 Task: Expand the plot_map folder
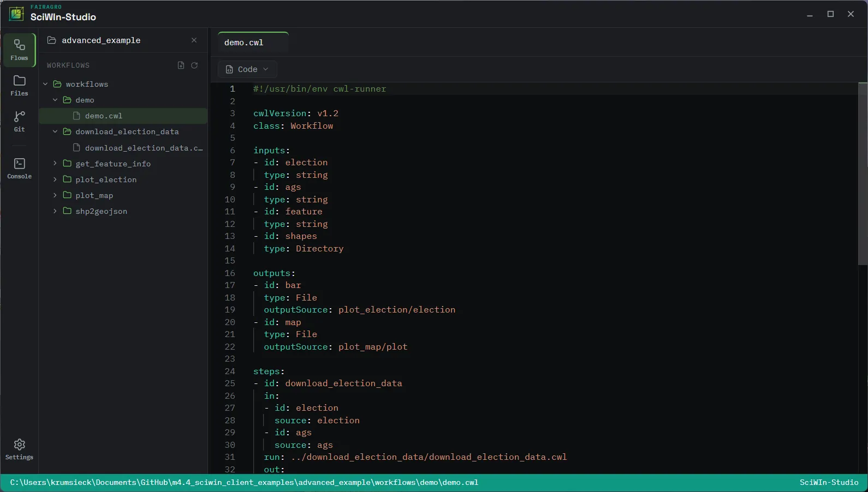[55, 195]
